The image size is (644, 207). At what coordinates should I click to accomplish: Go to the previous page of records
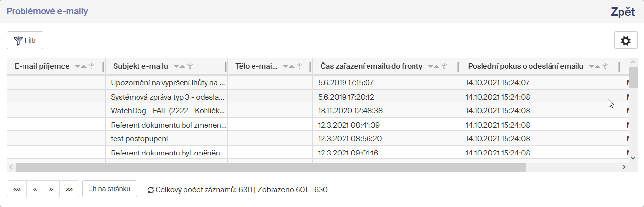click(x=35, y=189)
